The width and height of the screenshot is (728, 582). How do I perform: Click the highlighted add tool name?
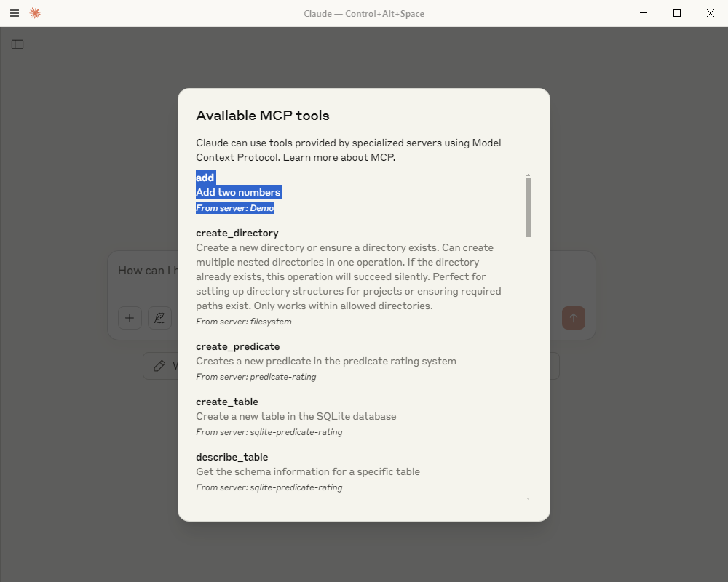[205, 178]
